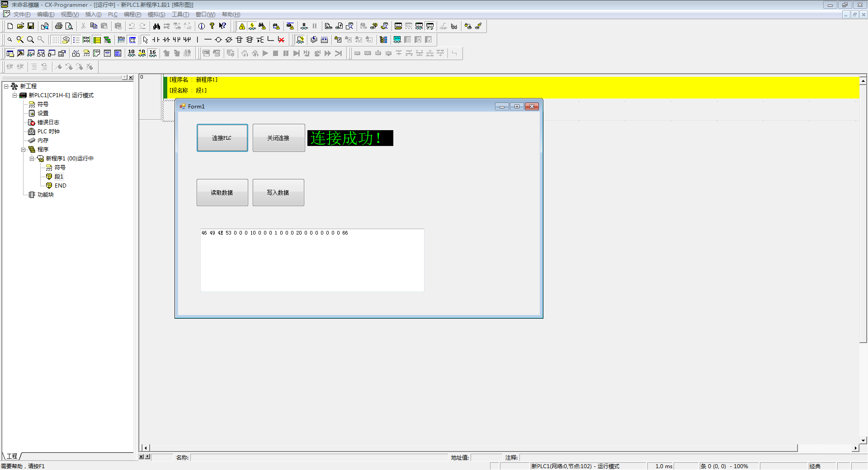Click the Save floppy disk icon

[x=31, y=26]
